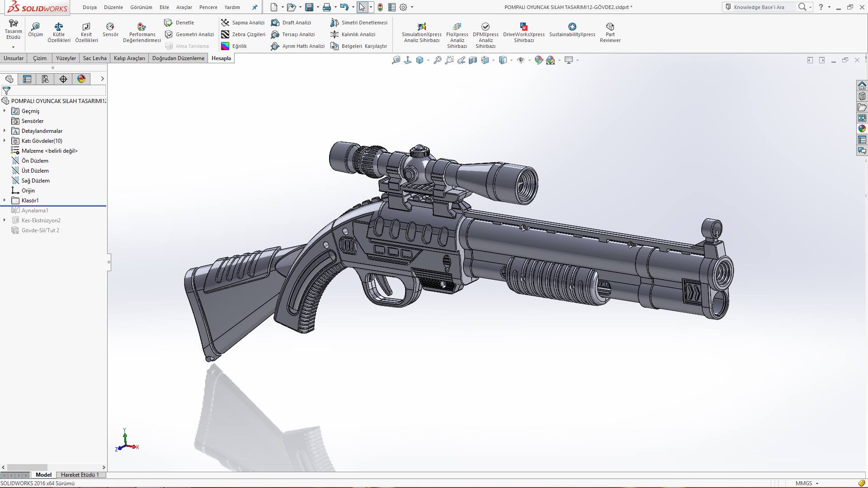Screen dimensions: 868x488
Task: Open DimXpertManager panel tab
Action: 63,79
